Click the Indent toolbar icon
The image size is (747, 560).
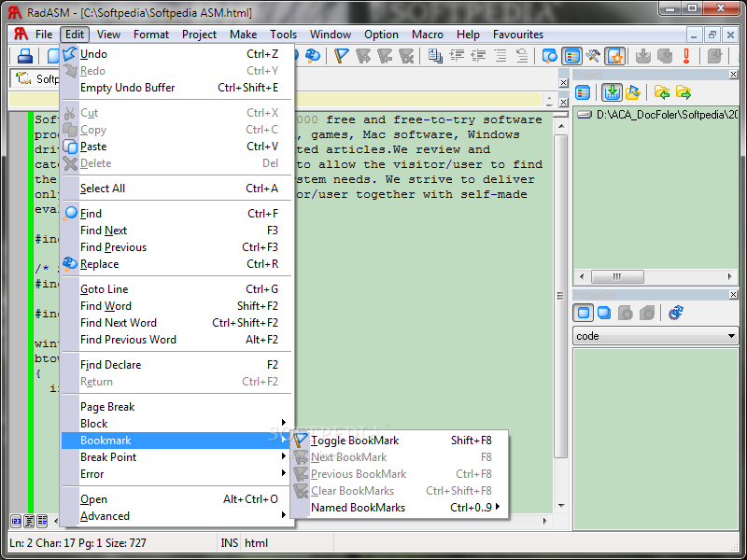457,56
